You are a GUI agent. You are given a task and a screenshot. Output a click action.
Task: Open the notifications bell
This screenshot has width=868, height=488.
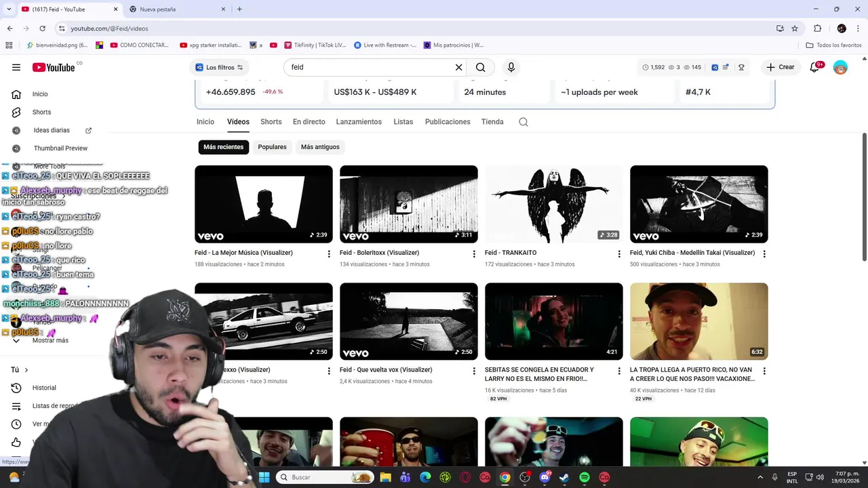click(x=814, y=67)
